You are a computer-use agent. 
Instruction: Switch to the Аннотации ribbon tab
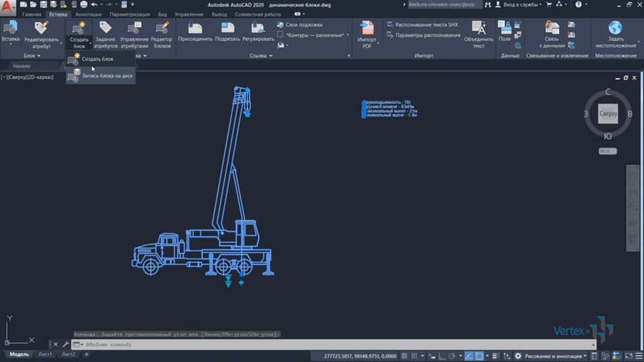pyautogui.click(x=88, y=14)
